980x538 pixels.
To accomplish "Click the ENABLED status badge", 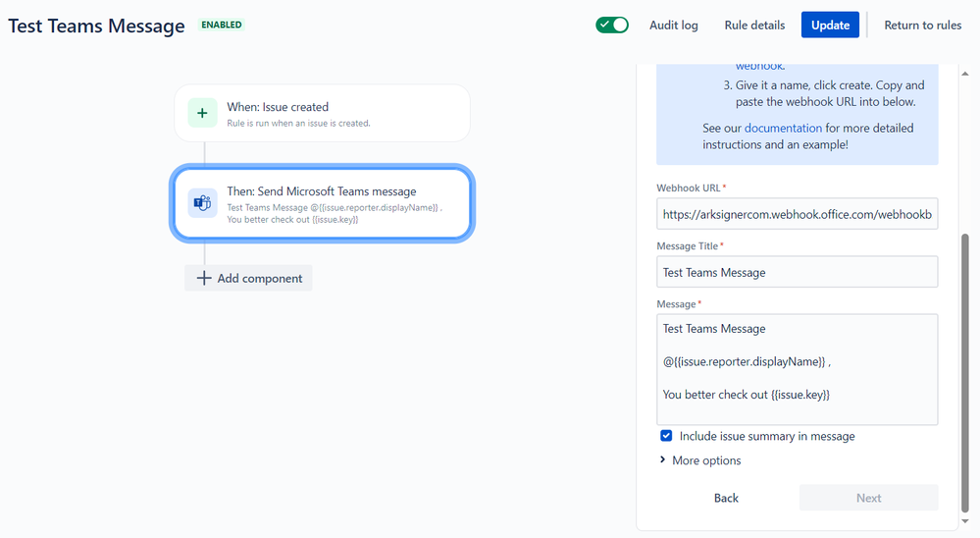I will pyautogui.click(x=222, y=25).
